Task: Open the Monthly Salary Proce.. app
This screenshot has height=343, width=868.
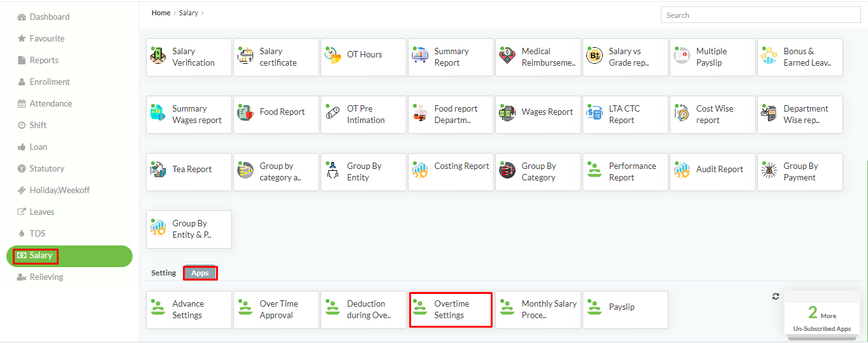Action: click(538, 310)
